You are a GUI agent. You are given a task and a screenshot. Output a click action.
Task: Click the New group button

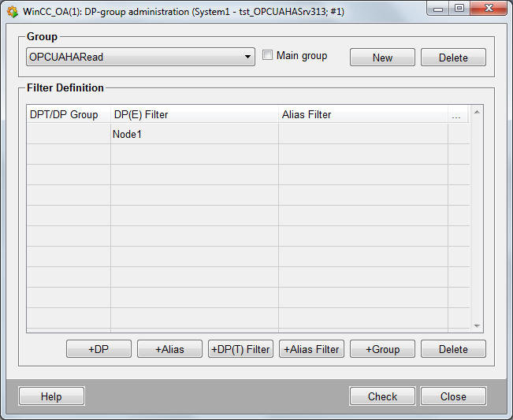pos(382,58)
